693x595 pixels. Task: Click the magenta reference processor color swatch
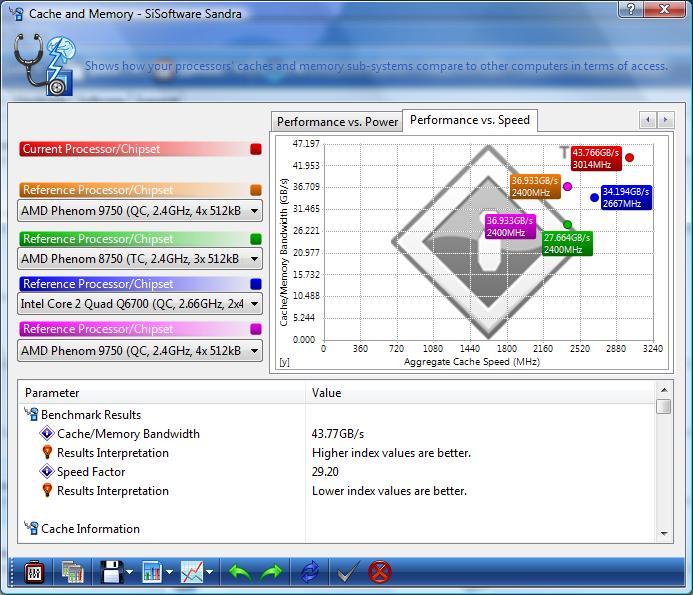(x=255, y=329)
